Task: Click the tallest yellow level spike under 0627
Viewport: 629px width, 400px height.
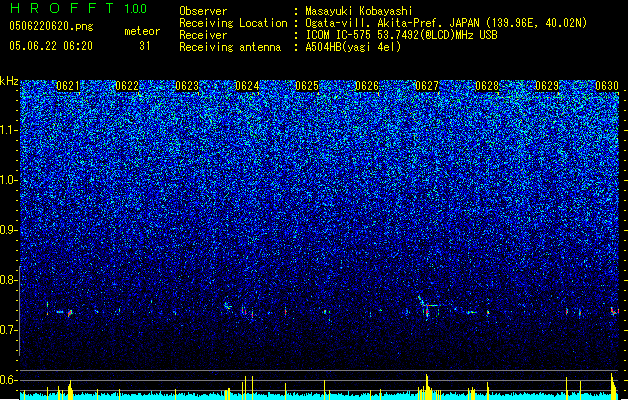Action: point(427,387)
